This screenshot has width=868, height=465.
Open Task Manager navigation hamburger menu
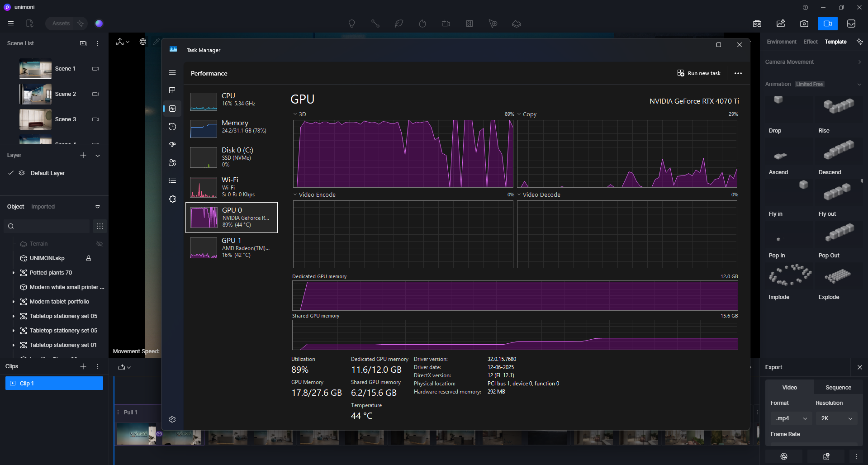(172, 72)
